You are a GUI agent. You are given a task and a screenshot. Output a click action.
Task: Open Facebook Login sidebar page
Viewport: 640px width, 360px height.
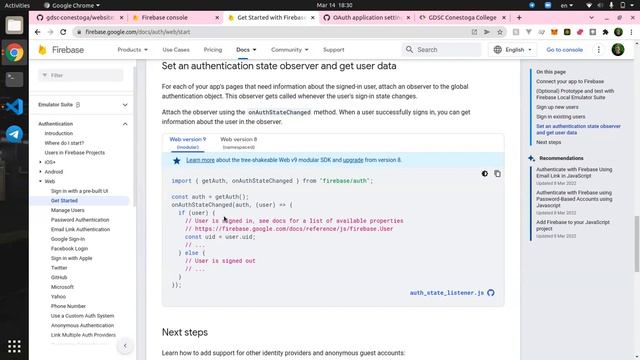pyautogui.click(x=69, y=249)
